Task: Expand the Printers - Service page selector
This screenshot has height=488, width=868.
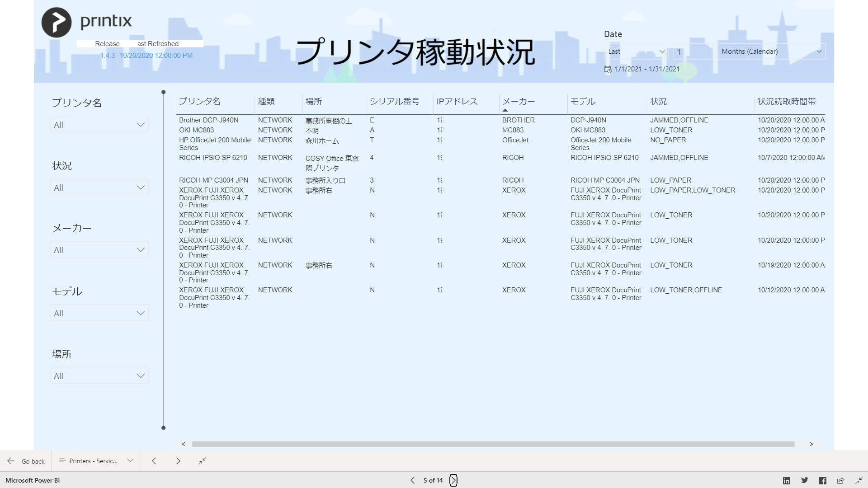Action: pyautogui.click(x=96, y=461)
